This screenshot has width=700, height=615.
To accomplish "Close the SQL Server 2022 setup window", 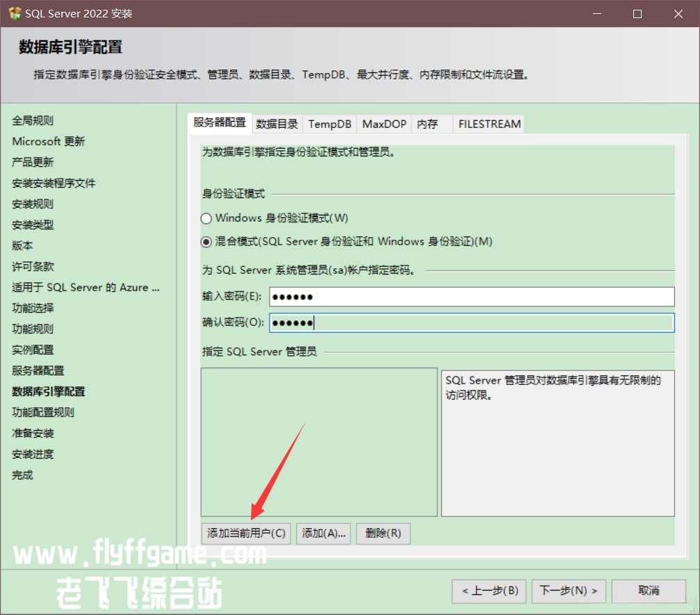I will (678, 14).
